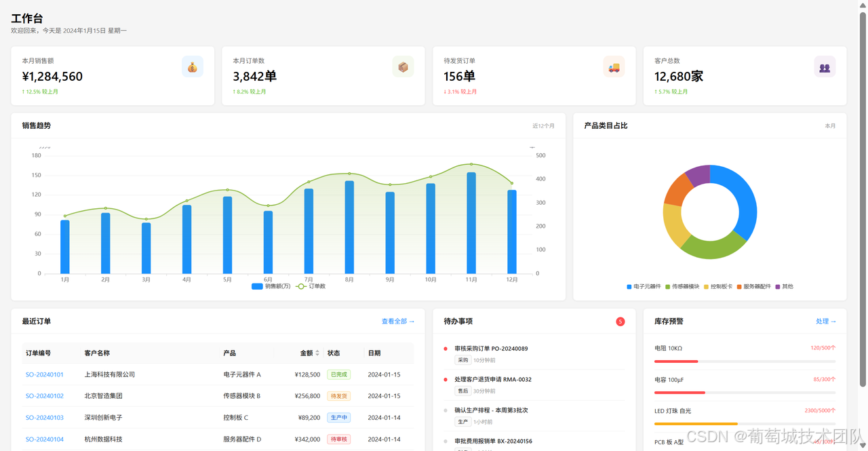
Task: Open order SO-20240103
Action: point(45,418)
